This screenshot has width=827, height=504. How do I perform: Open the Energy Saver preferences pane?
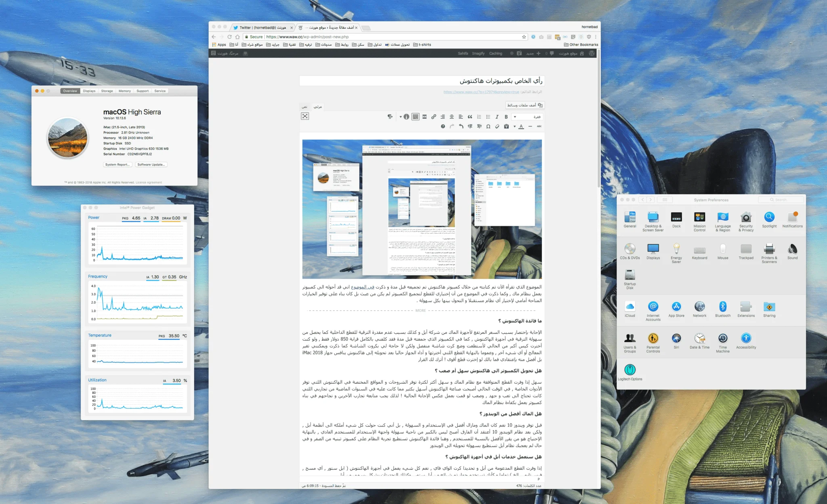(x=676, y=253)
